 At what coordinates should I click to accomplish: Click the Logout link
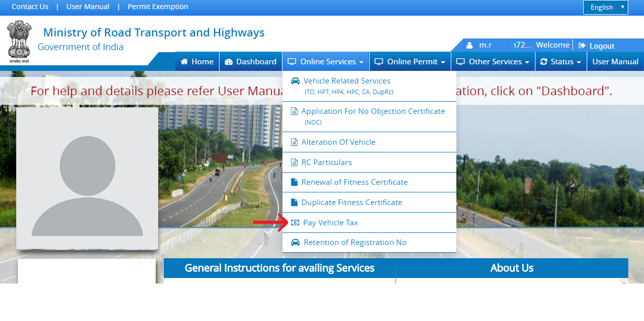tap(602, 46)
